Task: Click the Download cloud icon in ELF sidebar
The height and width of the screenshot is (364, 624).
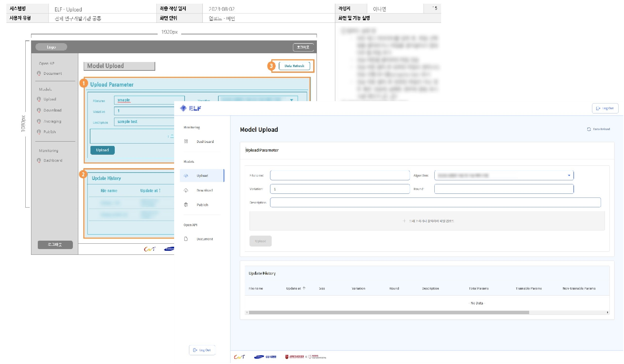Action: (186, 190)
